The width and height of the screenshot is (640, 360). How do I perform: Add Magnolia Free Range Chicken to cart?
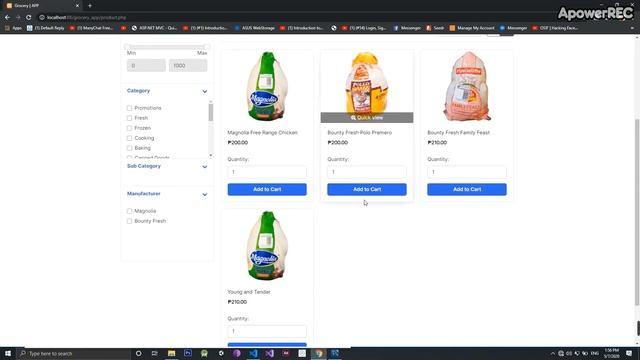click(267, 189)
